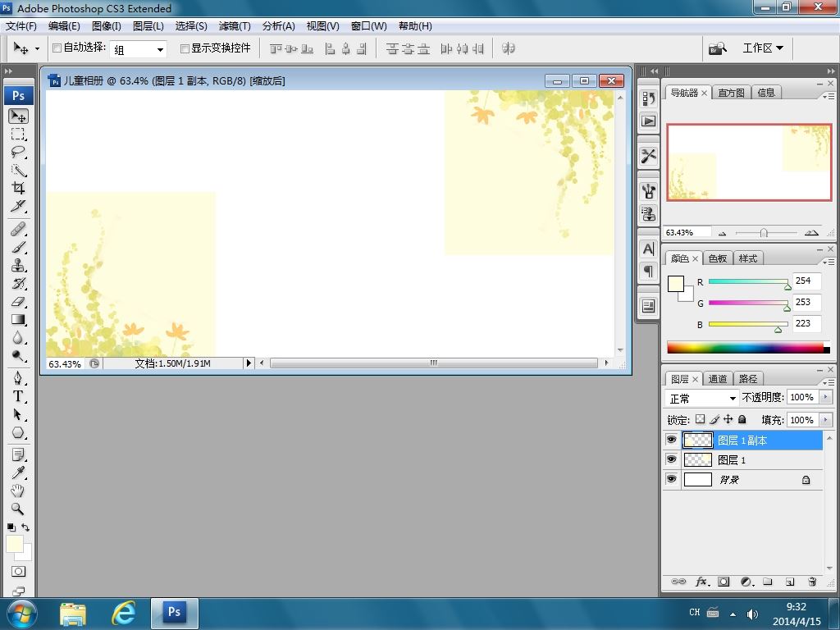The image size is (840, 630).
Task: Click the trash icon to delete layer
Action: (x=812, y=582)
